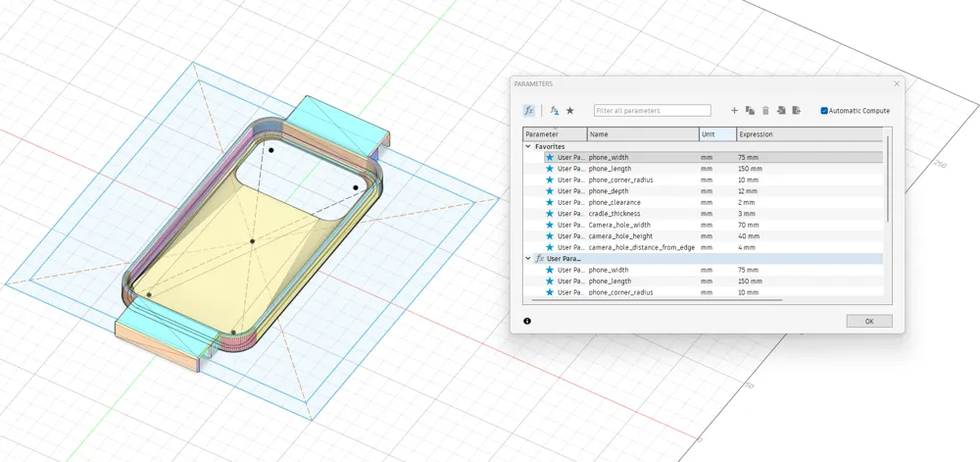Select the 70 mm expression for Camera_hole_width
Screen dimensions: 980x462
[x=748, y=225]
